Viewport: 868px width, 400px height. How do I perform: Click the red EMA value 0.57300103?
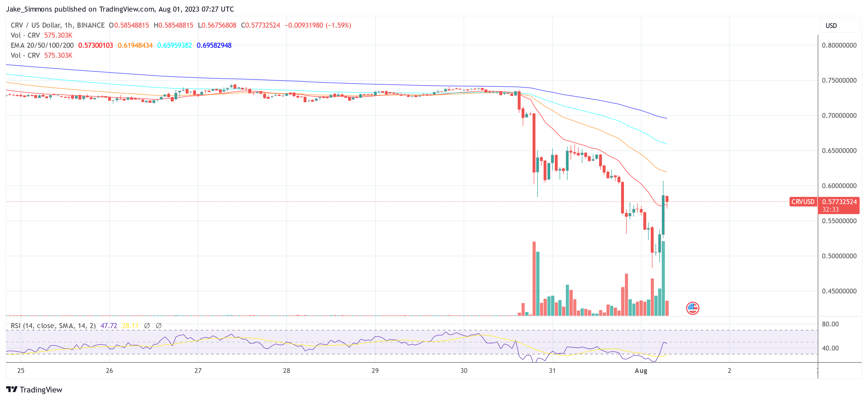click(x=96, y=45)
